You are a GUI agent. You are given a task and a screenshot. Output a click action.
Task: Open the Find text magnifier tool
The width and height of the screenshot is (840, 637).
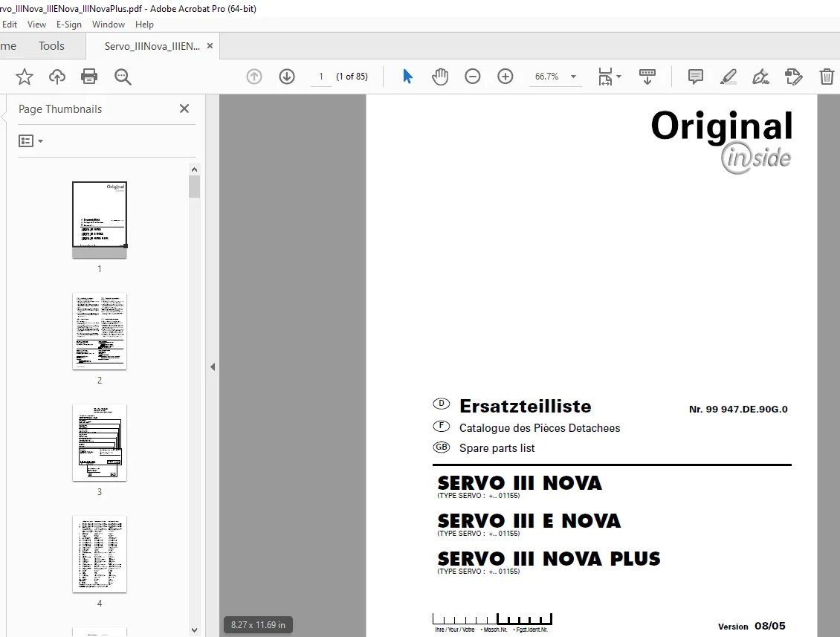(123, 77)
